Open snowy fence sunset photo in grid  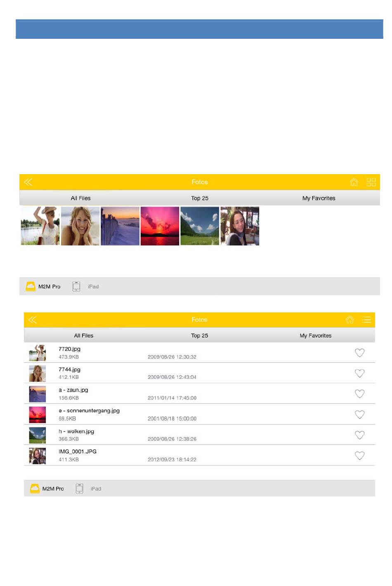pos(120,226)
